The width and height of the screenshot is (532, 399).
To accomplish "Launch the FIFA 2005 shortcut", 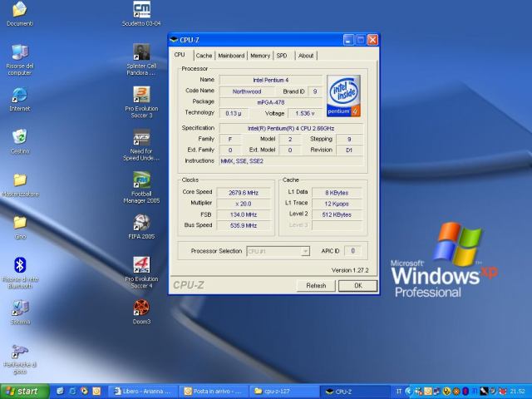I will click(x=141, y=227).
